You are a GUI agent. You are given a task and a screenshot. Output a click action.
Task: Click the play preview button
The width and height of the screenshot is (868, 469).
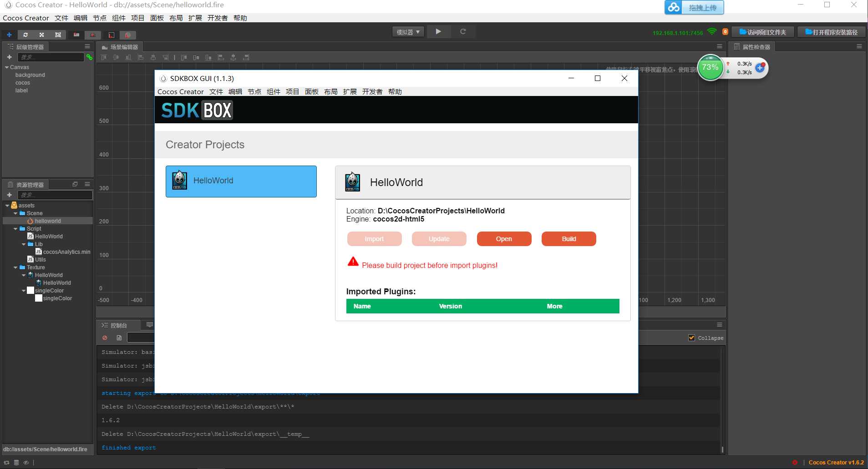click(438, 31)
